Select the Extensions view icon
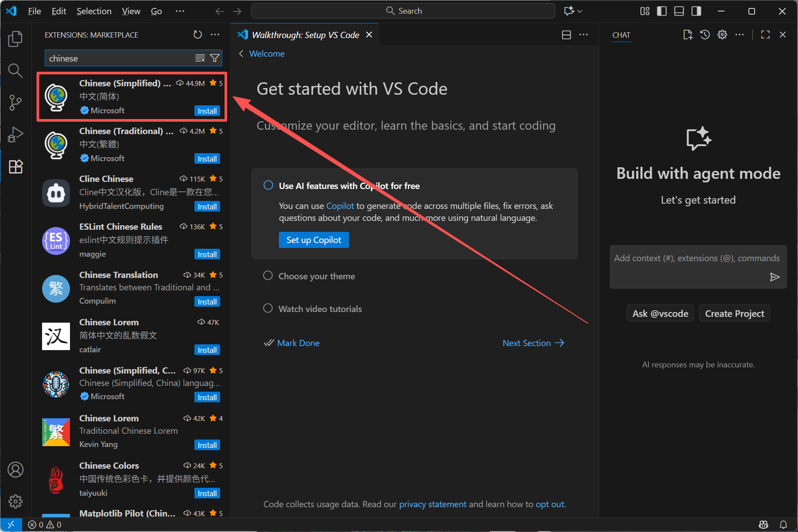 (x=15, y=166)
